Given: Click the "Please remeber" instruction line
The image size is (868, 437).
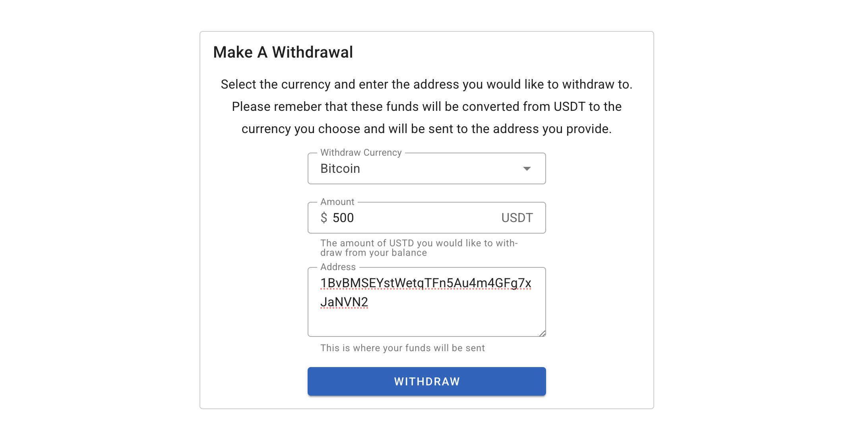Looking at the screenshot, I should (x=426, y=107).
